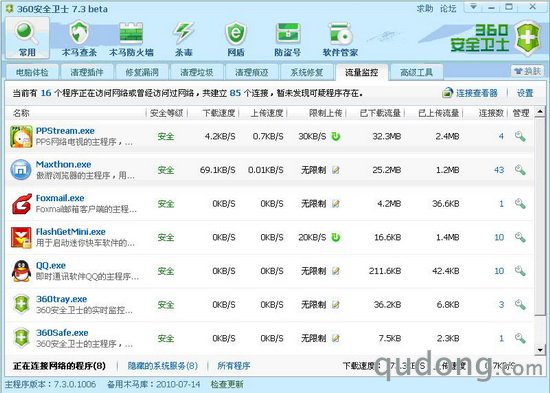550x393 pixels.
Task: Open the 论坛 forum link
Action: pyautogui.click(x=448, y=8)
